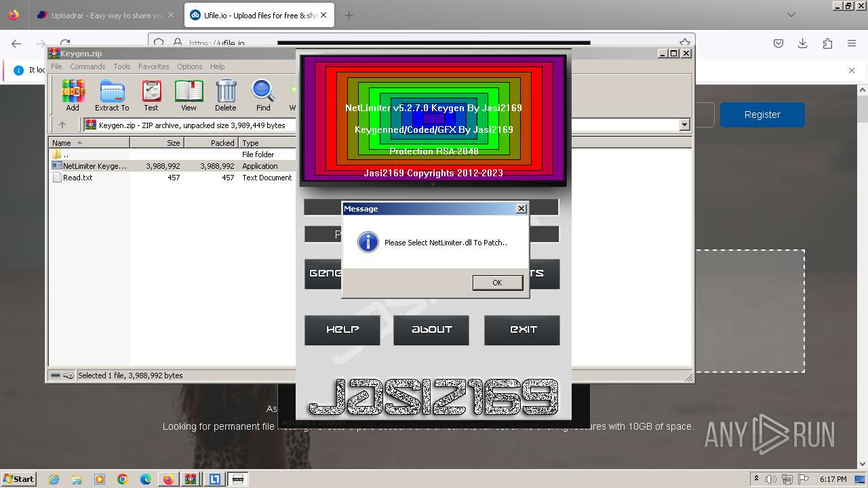868x488 pixels.
Task: Open the View book icon in WinRAR
Action: point(189,95)
